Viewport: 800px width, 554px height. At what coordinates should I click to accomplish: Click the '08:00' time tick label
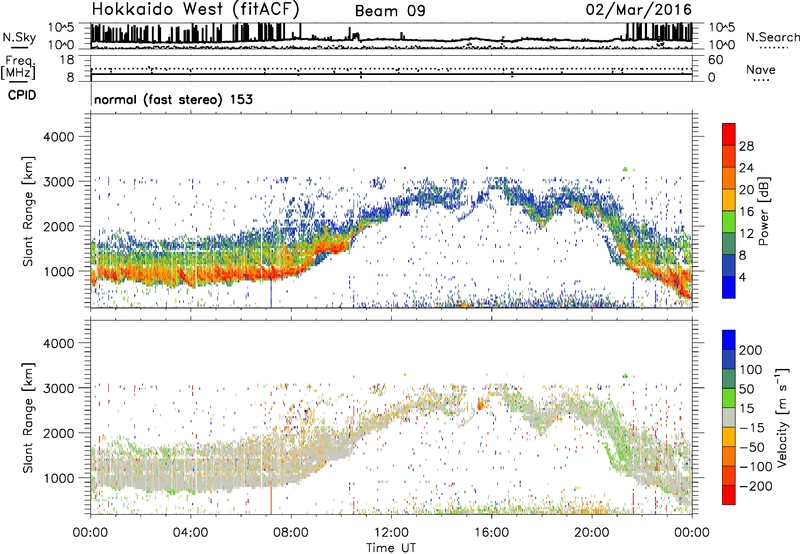[291, 532]
